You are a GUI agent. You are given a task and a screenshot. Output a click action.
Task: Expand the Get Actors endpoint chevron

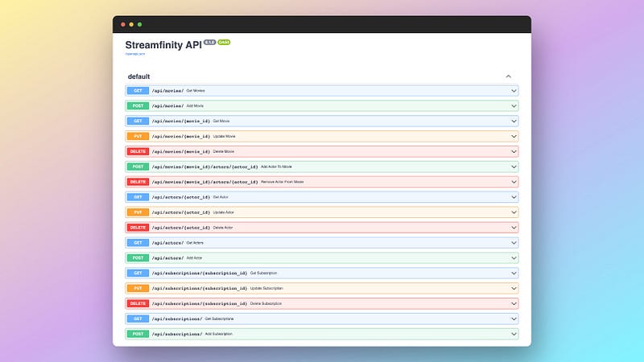click(x=514, y=243)
